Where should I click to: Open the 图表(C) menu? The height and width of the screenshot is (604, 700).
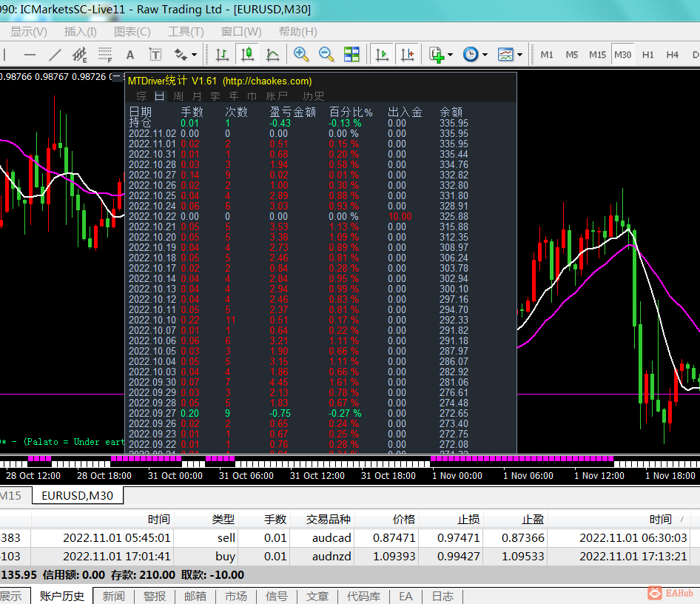pyautogui.click(x=132, y=32)
